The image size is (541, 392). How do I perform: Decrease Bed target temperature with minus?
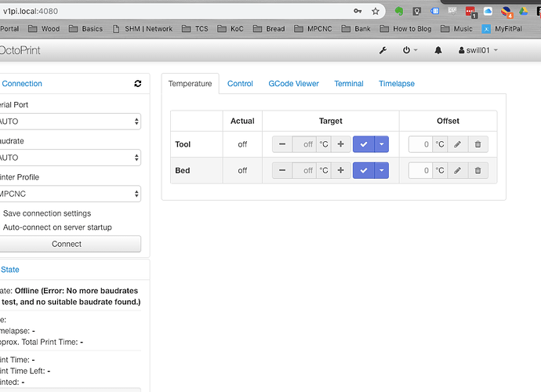pos(282,170)
